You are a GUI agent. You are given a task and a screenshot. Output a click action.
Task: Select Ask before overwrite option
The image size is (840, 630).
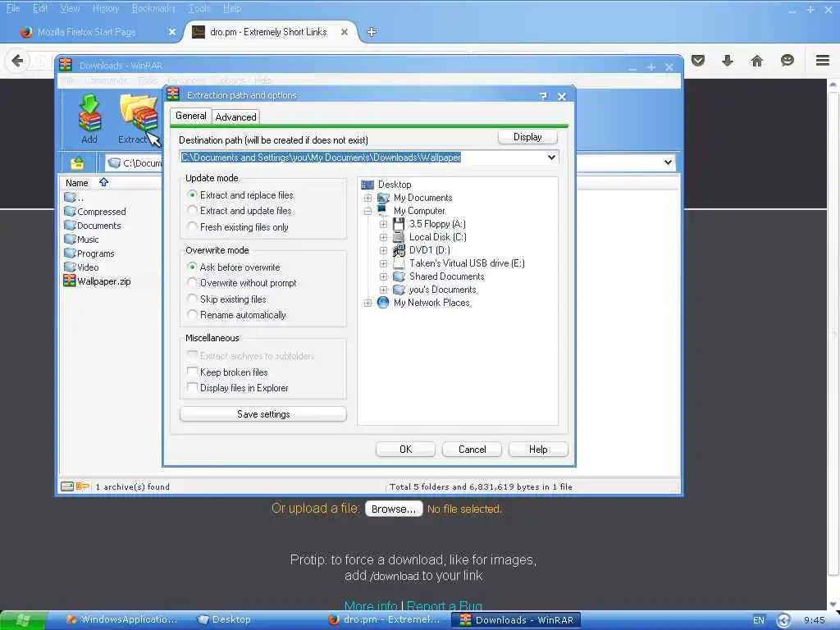tap(192, 267)
